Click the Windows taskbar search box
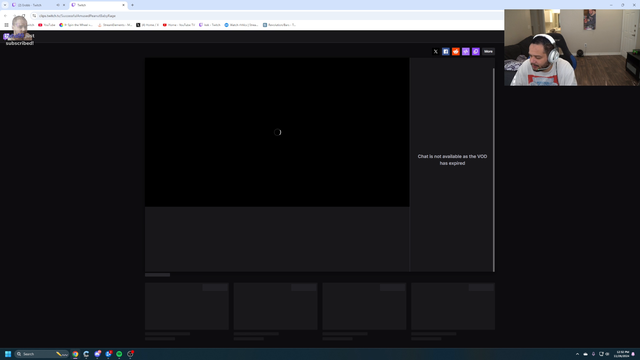Screen dimensions: 640x360 tap(41, 354)
